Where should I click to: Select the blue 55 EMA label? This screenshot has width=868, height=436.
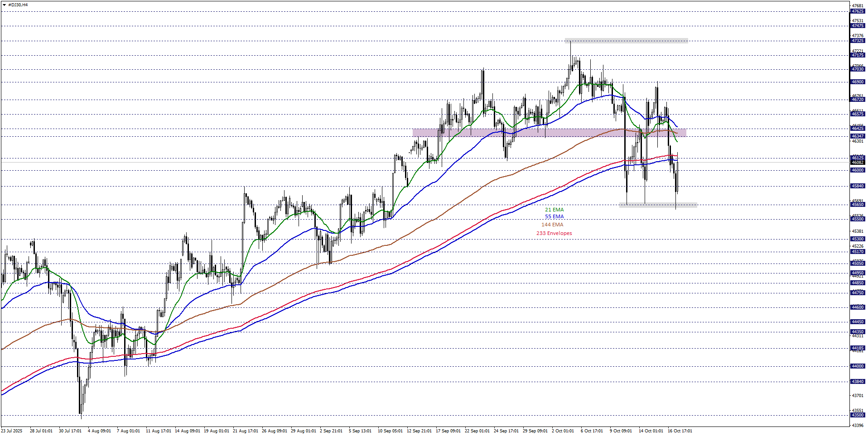click(x=554, y=217)
